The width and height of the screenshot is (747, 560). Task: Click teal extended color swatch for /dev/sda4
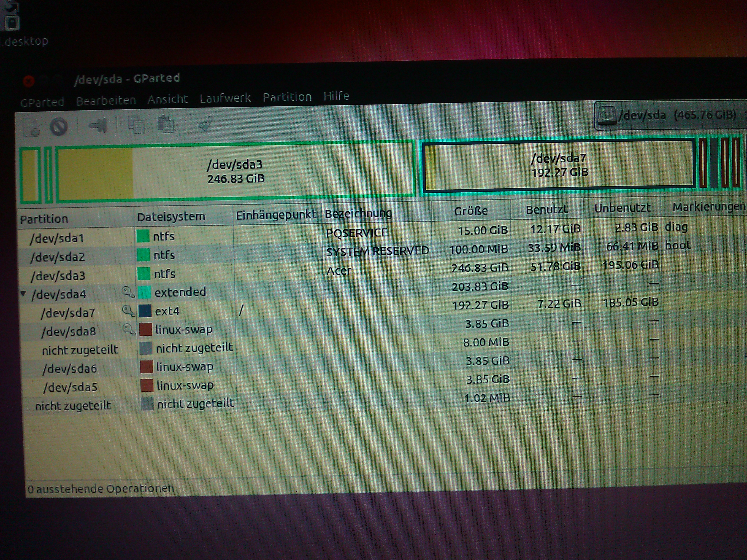pos(144,292)
